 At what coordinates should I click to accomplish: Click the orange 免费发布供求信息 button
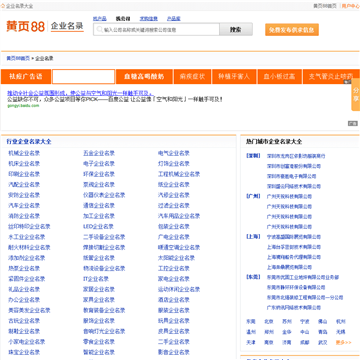[292, 30]
